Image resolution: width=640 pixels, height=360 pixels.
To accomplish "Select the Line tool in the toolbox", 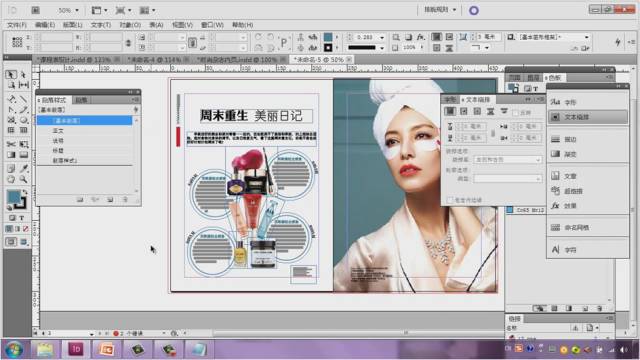I will pos(24,98).
